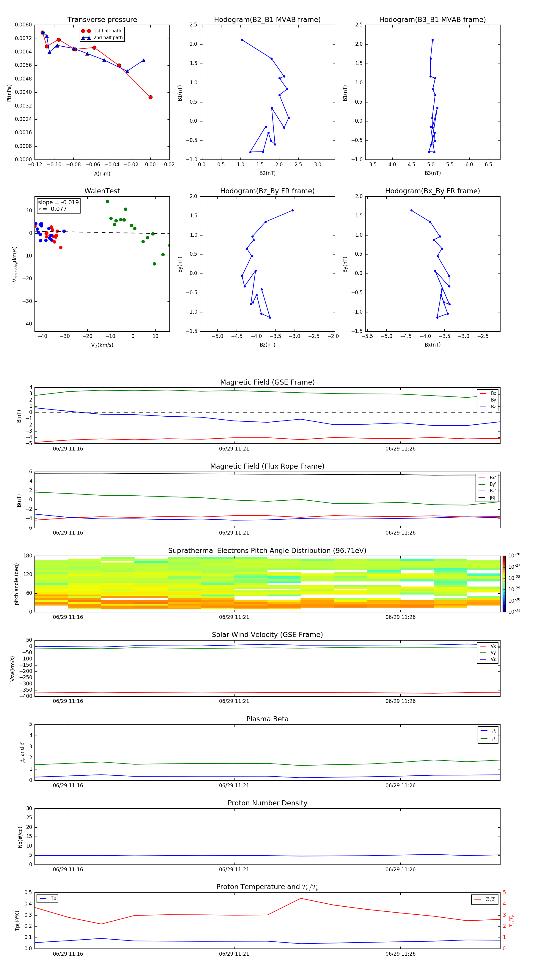The height and width of the screenshot is (980, 535).
Task: Click the pitch angle colorbar
Action: 504,584
